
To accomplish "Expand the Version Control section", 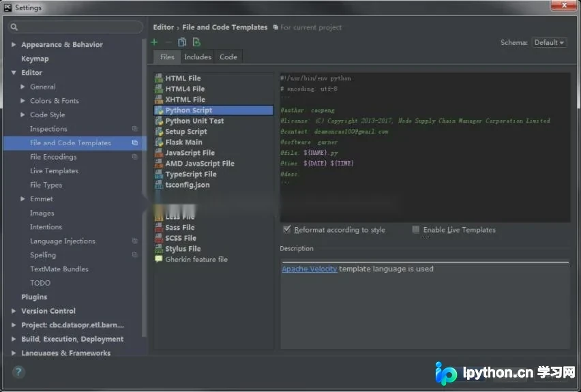I will coord(14,311).
